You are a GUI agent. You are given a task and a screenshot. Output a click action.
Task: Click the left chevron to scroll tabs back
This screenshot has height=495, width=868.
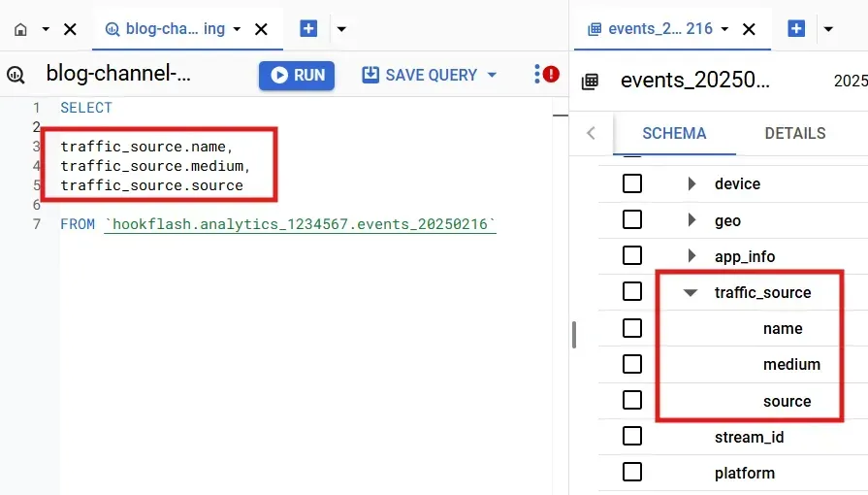point(591,134)
